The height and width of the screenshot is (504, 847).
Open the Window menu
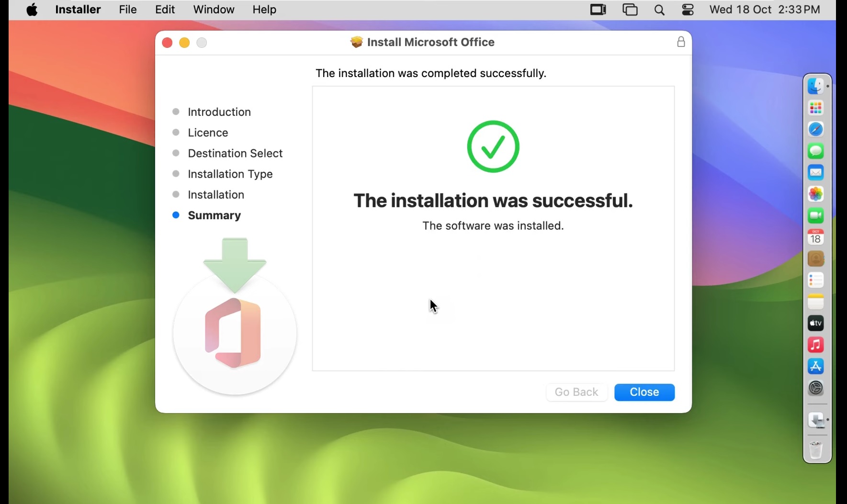coord(214,10)
